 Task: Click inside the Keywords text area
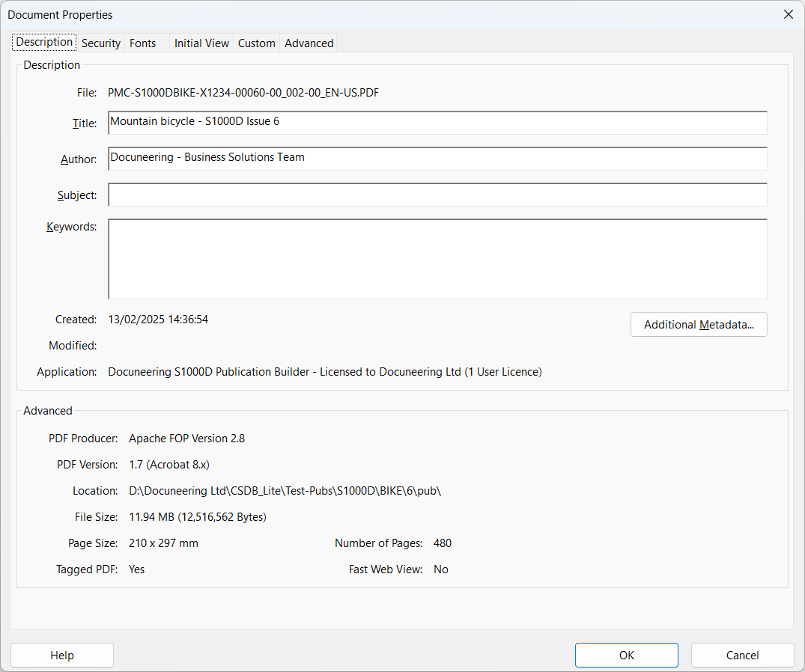click(437, 258)
